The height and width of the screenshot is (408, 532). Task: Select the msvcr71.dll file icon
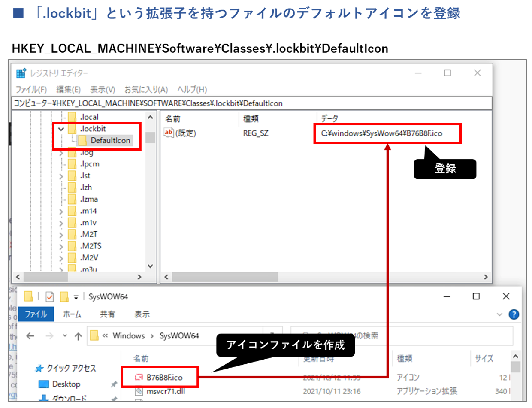[x=139, y=391]
